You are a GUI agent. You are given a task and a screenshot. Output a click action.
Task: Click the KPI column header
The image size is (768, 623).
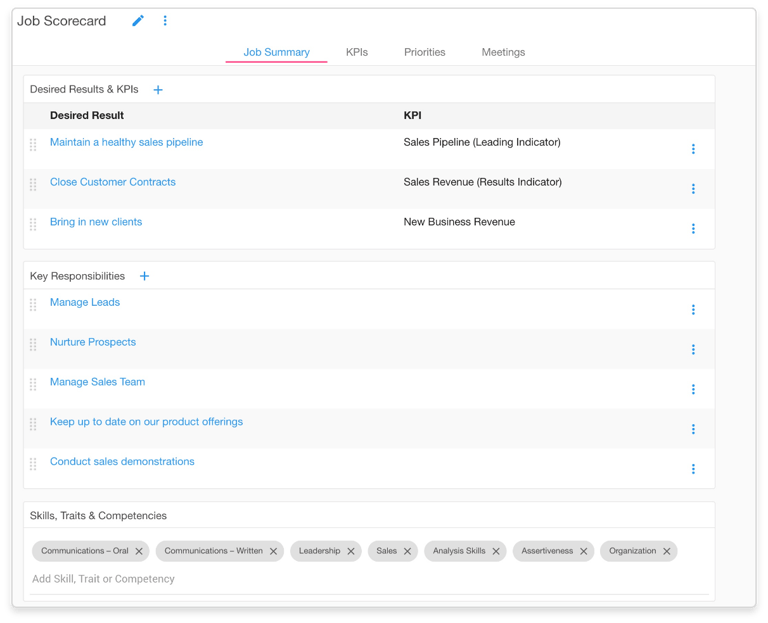[x=412, y=116]
